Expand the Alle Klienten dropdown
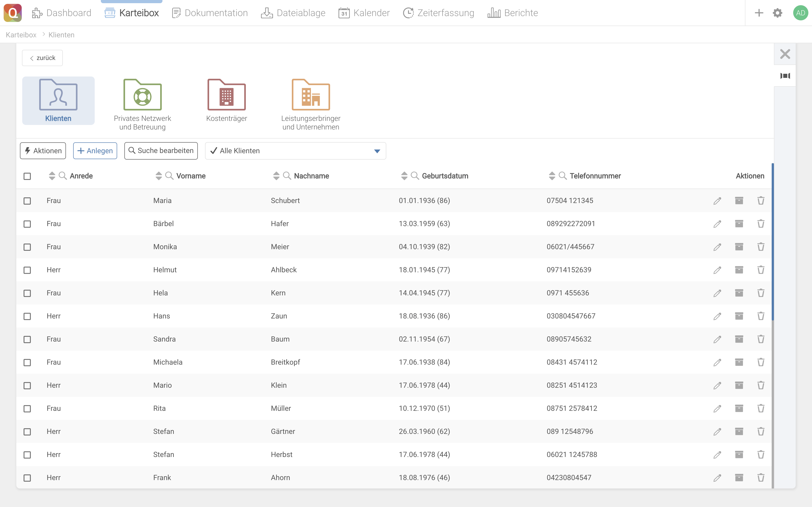Viewport: 812px width, 507px height. (x=377, y=151)
